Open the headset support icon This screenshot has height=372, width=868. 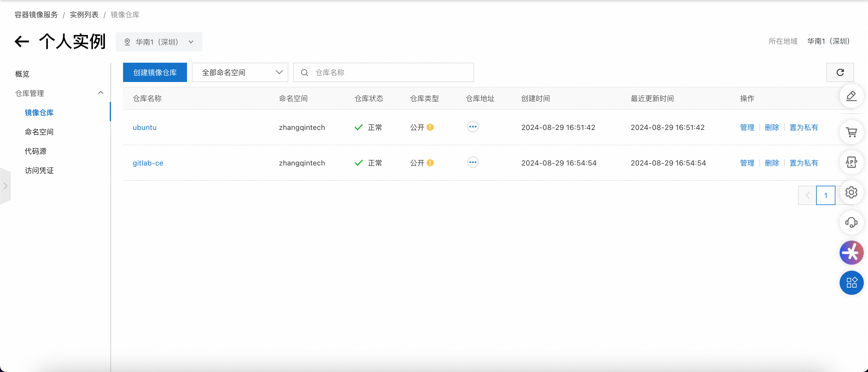click(x=851, y=222)
